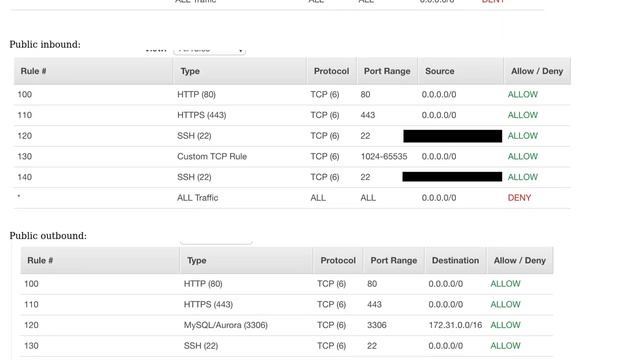Screen dimensions: 640x360
Task: Click port range 443 of inbound rule 110
Action: pos(368,115)
